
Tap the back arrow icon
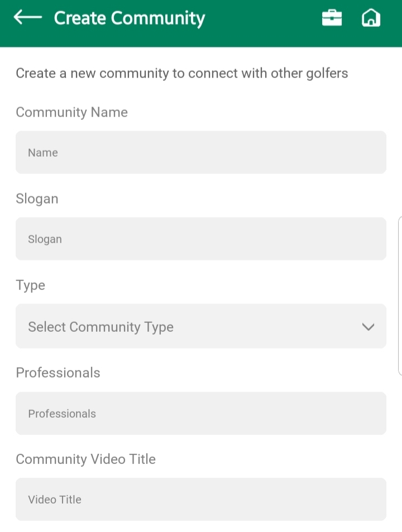(x=27, y=18)
